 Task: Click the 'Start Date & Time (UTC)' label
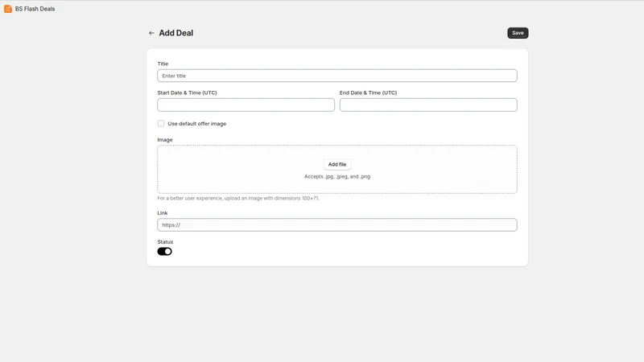coord(187,93)
